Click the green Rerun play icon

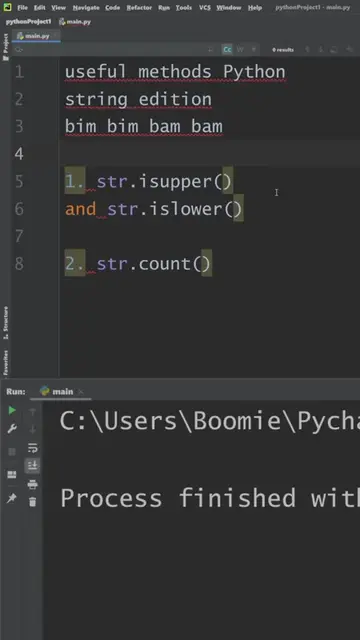[12, 410]
